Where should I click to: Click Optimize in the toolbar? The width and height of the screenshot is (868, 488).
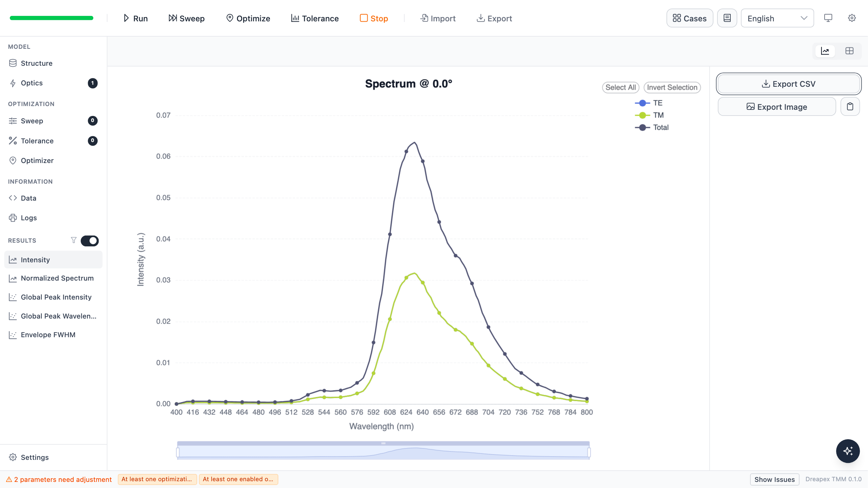(248, 18)
